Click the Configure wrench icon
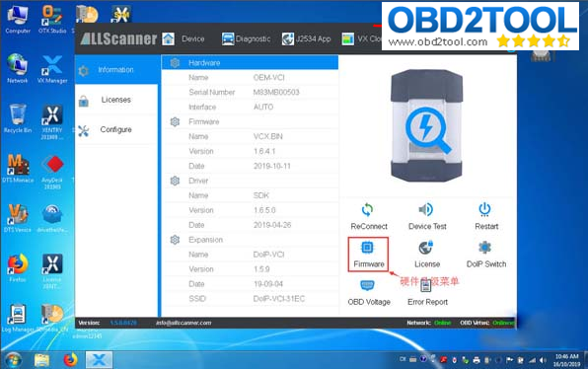 [84, 130]
